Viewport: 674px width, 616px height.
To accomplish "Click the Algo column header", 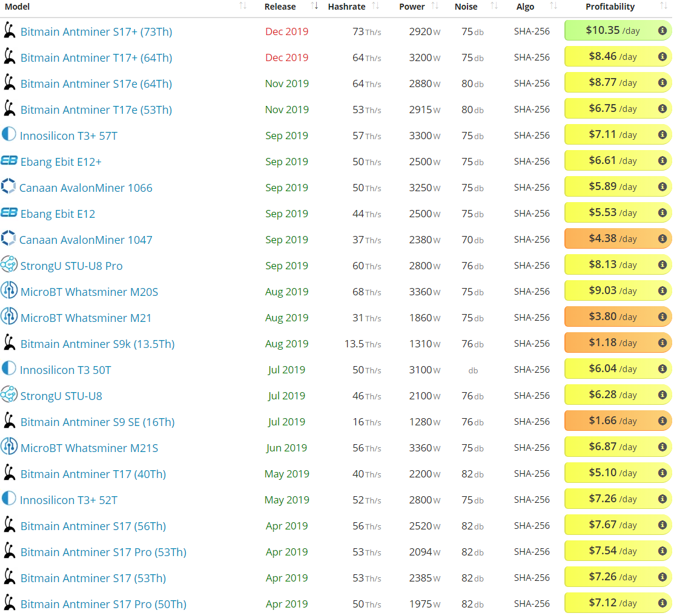I will 525,7.
